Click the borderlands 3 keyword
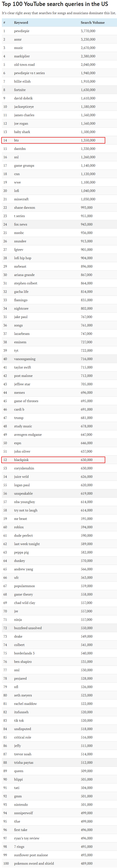Image resolution: width=117 pixels, height=868 pixels. 24,653
